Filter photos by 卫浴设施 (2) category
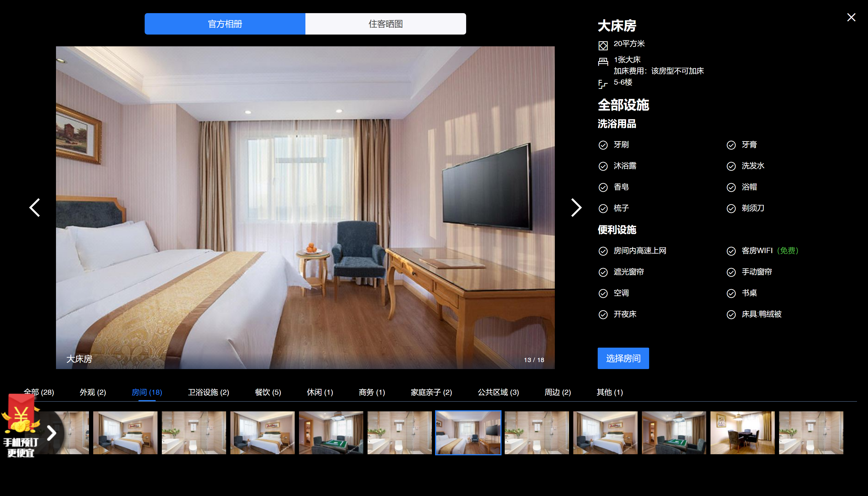Image resolution: width=868 pixels, height=496 pixels. click(208, 392)
